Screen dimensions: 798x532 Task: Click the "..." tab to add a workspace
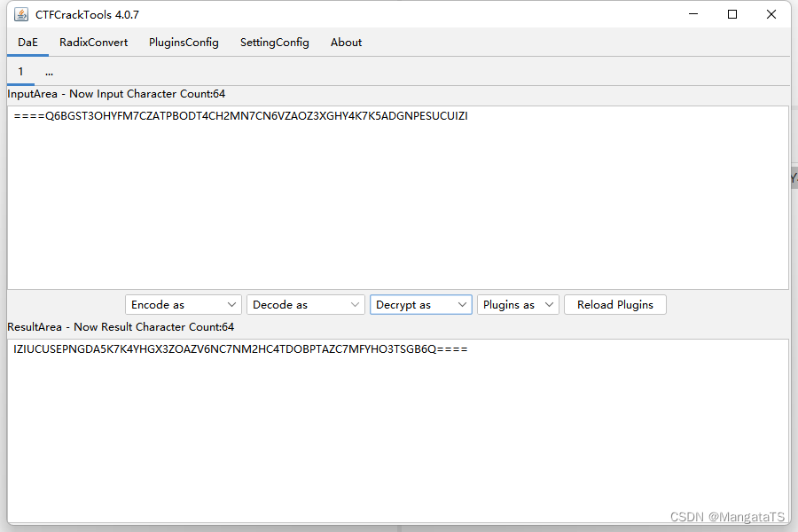(x=49, y=72)
